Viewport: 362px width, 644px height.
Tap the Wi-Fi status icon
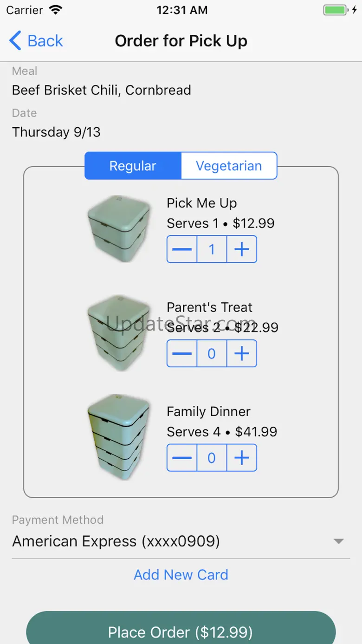56,10
